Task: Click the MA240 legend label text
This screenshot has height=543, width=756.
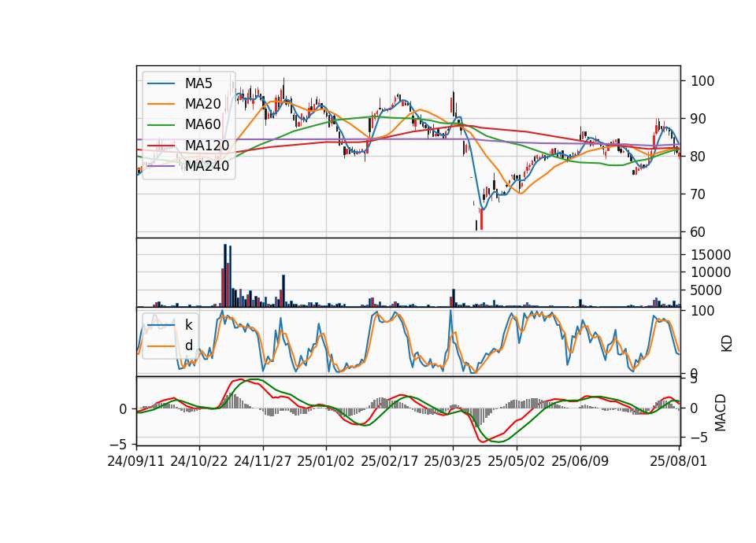Action: tap(207, 166)
